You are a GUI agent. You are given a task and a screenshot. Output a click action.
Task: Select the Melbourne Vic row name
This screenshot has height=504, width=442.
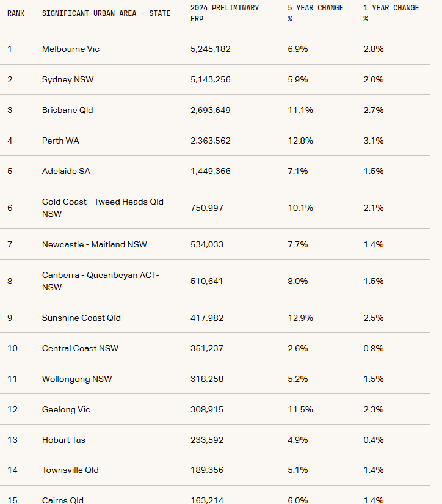pyautogui.click(x=71, y=49)
